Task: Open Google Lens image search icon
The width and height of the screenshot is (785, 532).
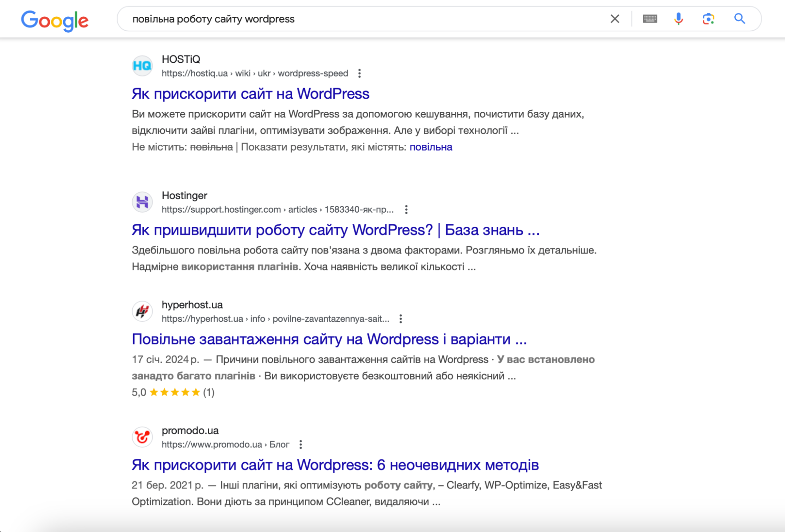Action: [x=708, y=19]
